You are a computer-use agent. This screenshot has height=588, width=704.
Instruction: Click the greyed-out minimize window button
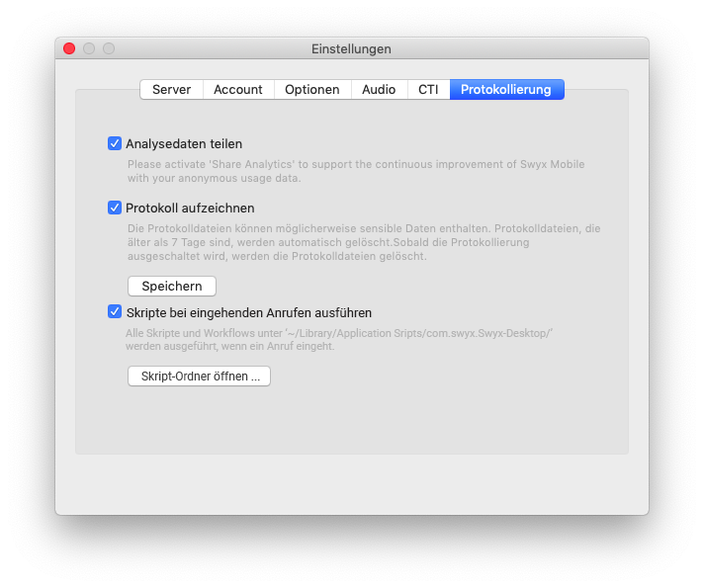[89, 48]
